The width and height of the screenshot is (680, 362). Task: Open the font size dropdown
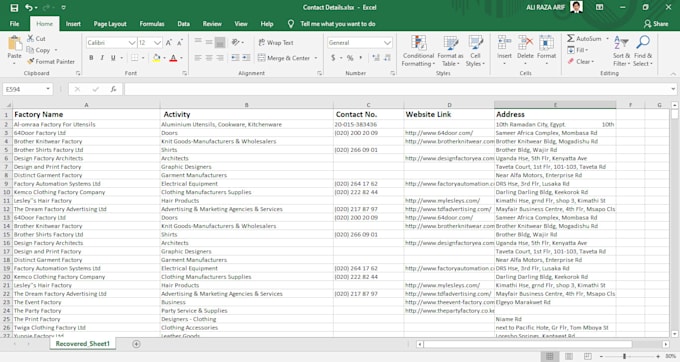click(x=157, y=42)
